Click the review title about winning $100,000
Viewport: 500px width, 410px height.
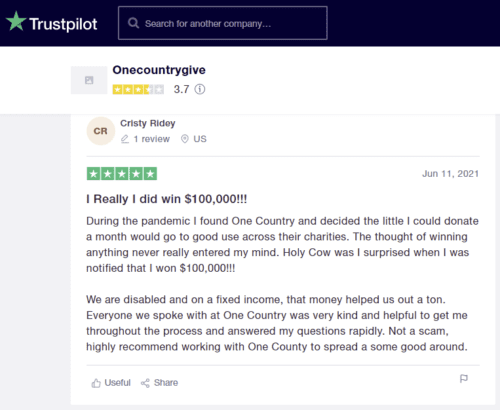click(x=167, y=199)
